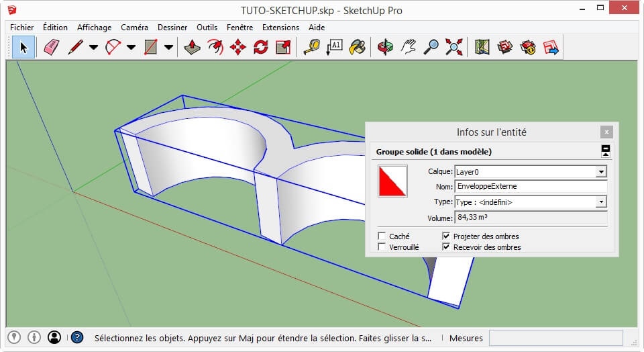Viewport: 644px width, 352px height.
Task: Toggle the Caché checkbox
Action: click(382, 236)
